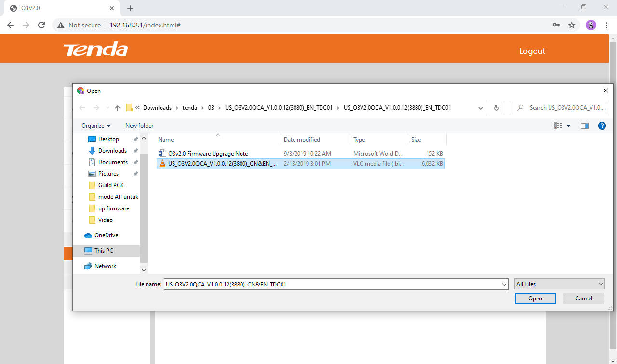
Task: Open Chrome menu three dots
Action: pos(606,25)
